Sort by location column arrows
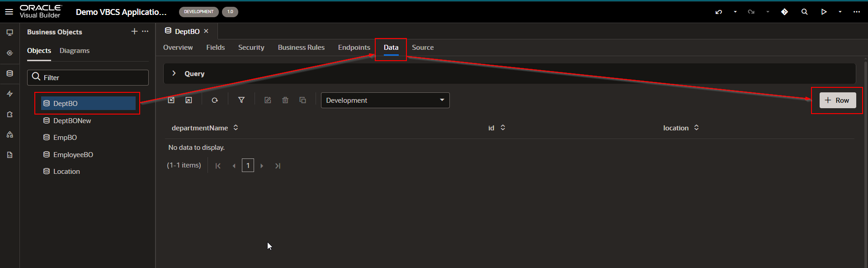868x268 pixels. pyautogui.click(x=696, y=128)
